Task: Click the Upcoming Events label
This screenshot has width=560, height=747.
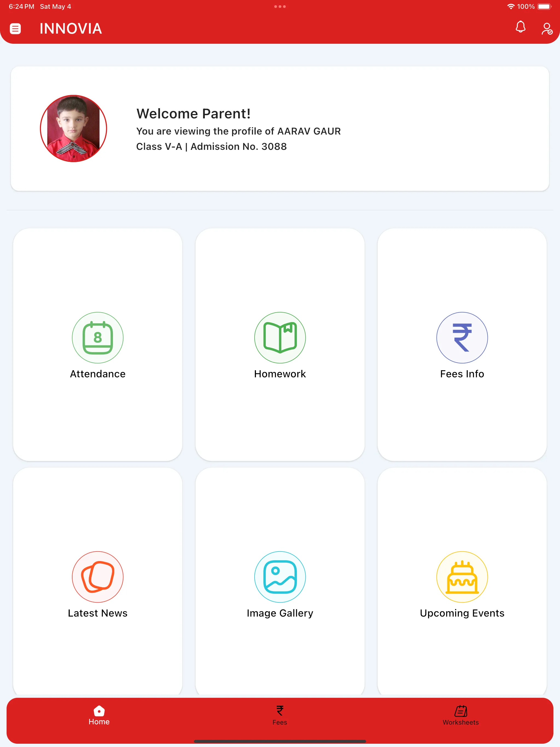Action: tap(462, 613)
